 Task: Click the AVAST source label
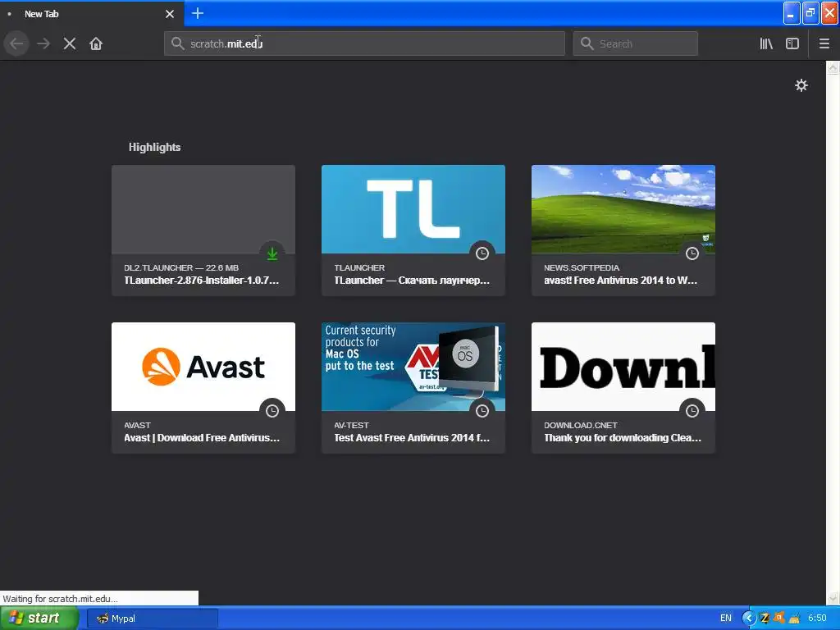tap(137, 426)
